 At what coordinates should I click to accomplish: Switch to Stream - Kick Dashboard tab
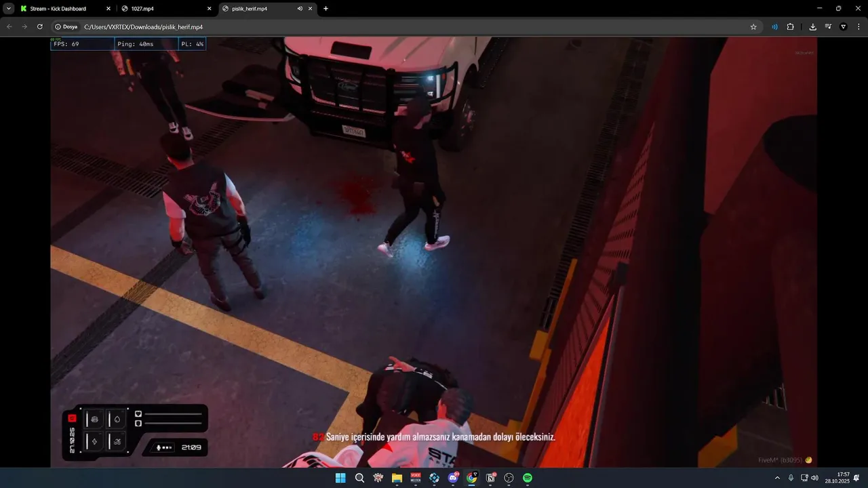tap(64, 9)
